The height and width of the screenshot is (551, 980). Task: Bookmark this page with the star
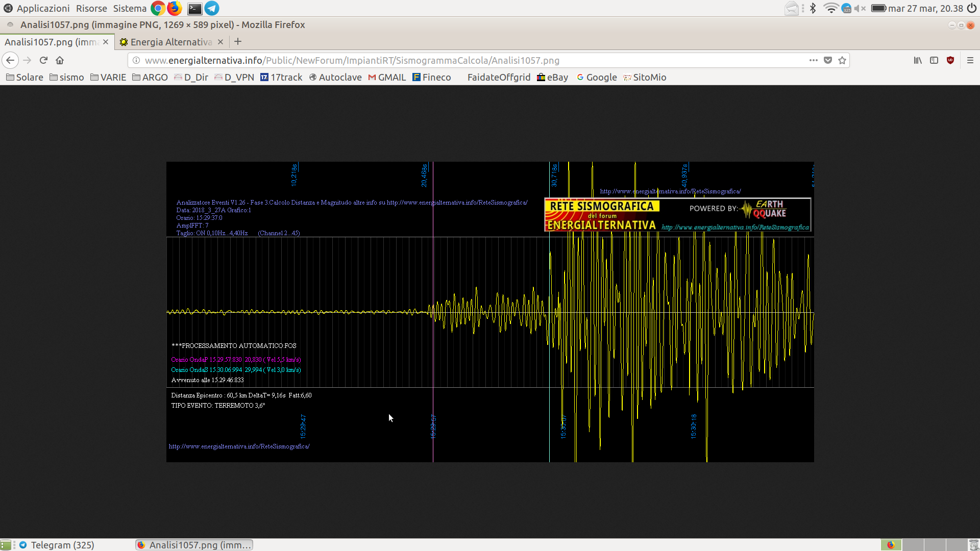[842, 60]
